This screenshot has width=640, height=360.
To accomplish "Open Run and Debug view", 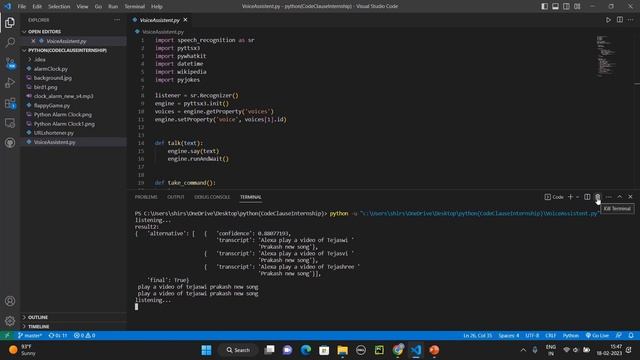I will 10,83.
